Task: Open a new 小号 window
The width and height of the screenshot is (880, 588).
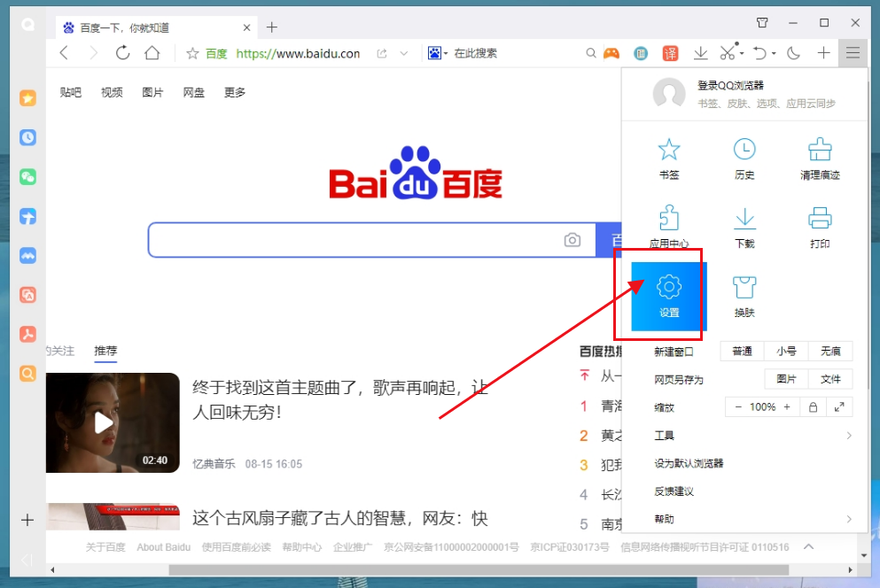Action: point(786,352)
